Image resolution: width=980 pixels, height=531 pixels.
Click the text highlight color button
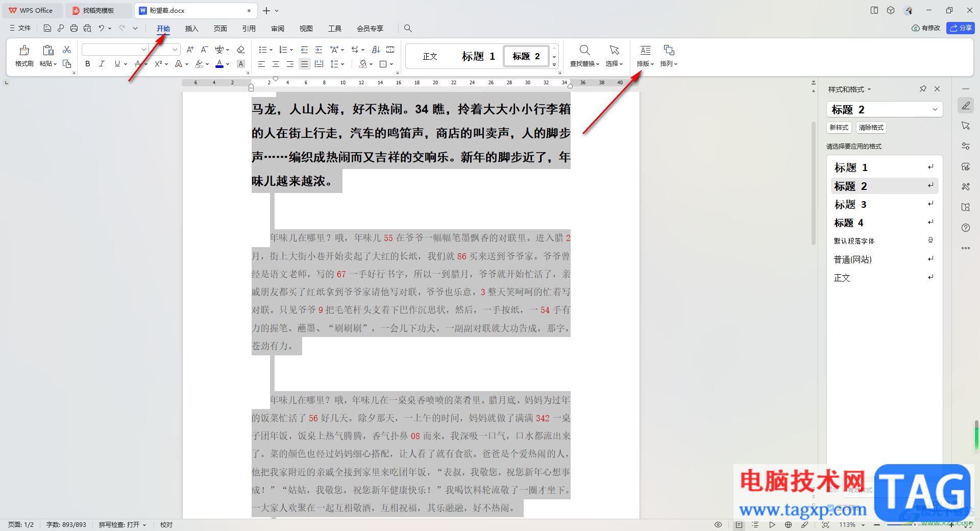click(x=199, y=64)
